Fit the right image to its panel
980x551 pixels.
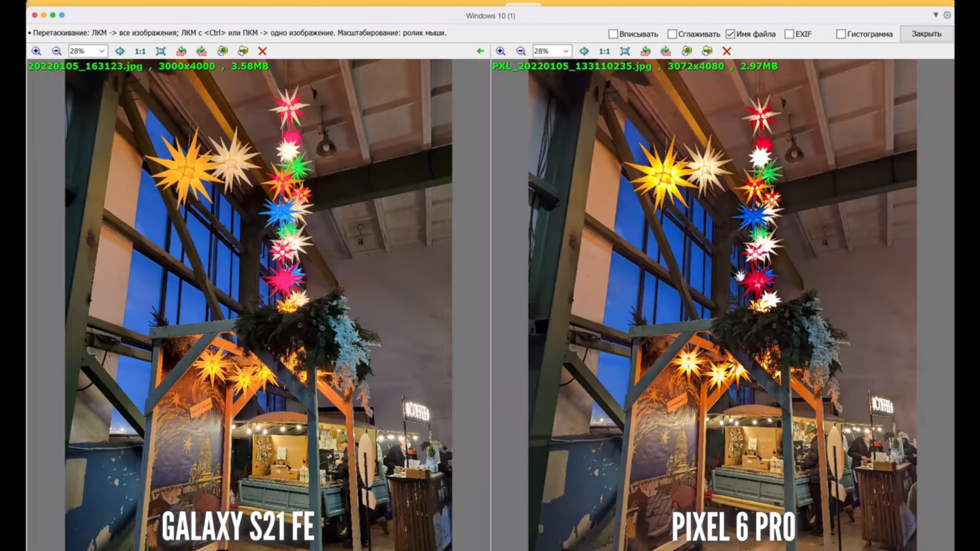(625, 51)
